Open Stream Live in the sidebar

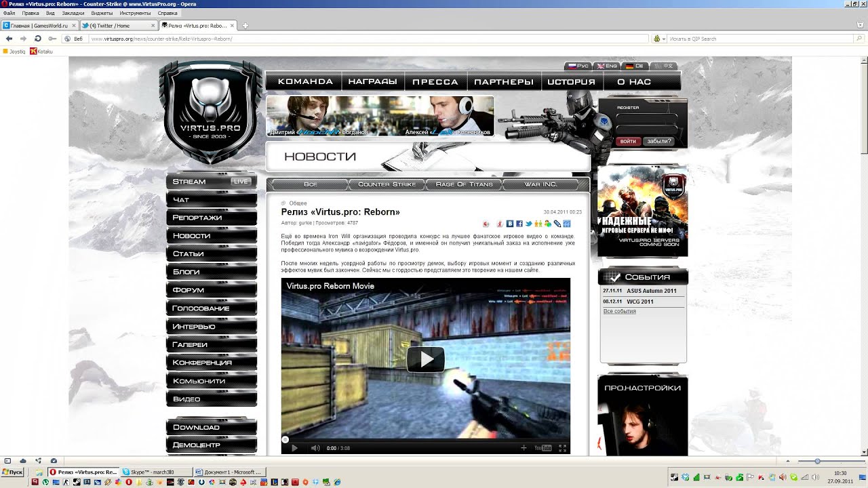212,182
